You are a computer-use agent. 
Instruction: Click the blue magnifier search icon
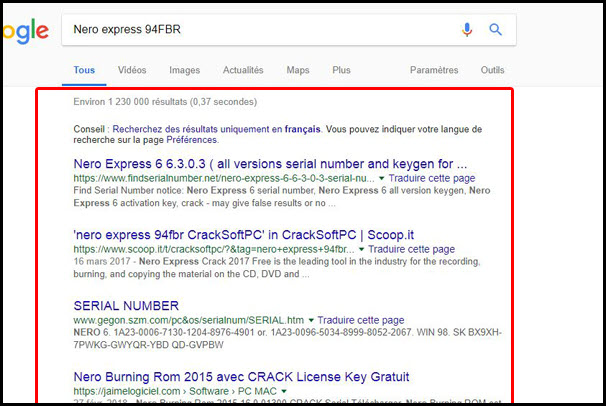coord(495,30)
